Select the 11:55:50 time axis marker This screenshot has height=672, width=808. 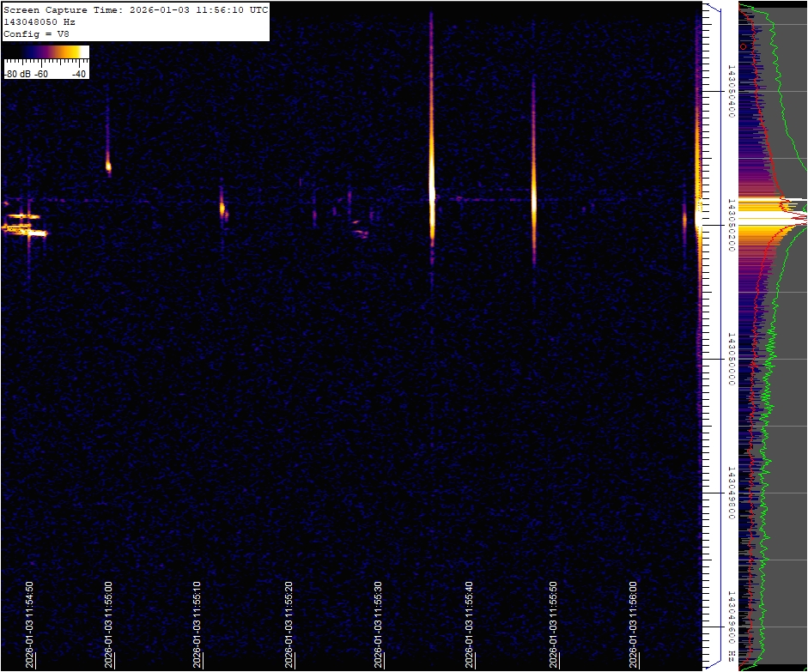[552, 625]
